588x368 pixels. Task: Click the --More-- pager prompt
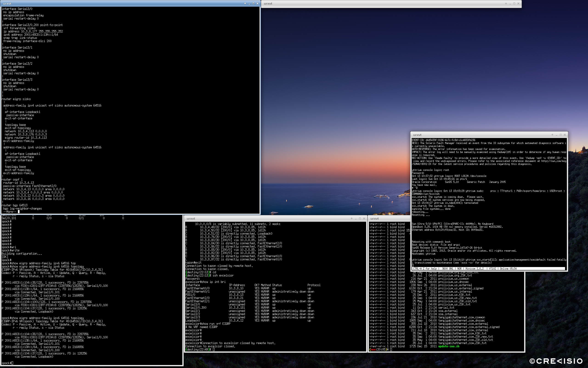tap(9, 212)
